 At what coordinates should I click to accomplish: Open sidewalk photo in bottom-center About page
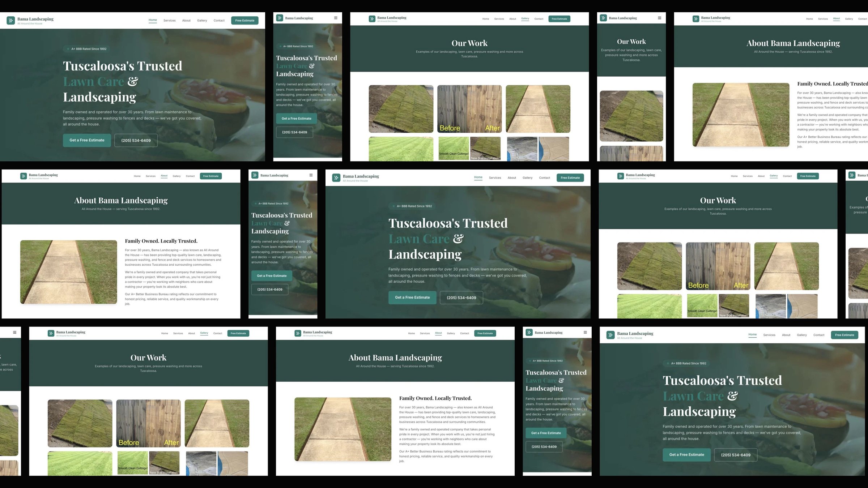coord(343,429)
